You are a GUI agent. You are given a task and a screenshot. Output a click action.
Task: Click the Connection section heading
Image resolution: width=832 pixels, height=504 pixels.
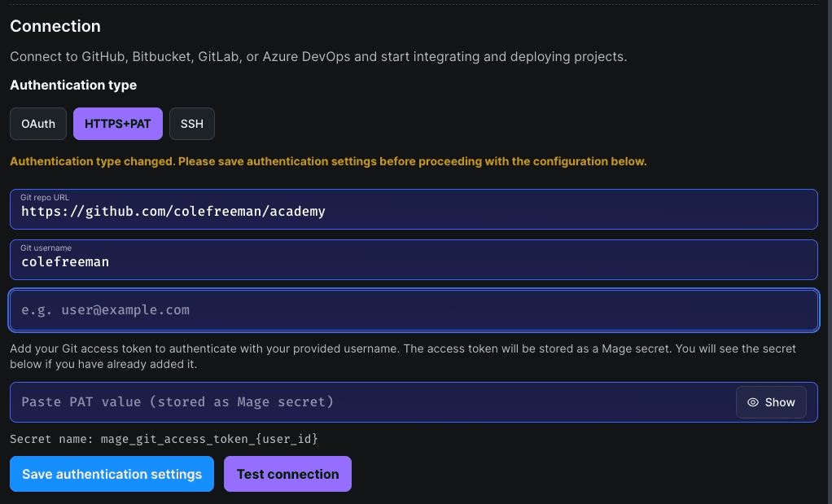point(55,26)
